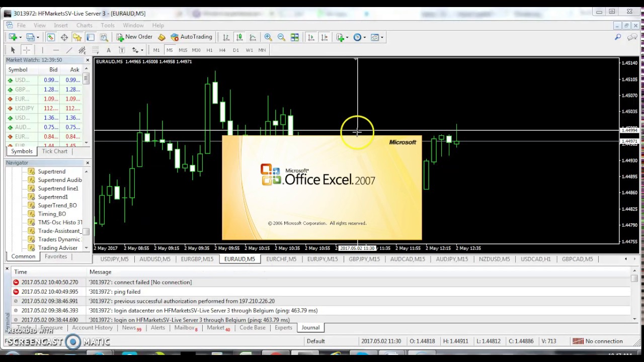The width and height of the screenshot is (644, 362).
Task: Click the New Order button
Action: click(x=134, y=37)
